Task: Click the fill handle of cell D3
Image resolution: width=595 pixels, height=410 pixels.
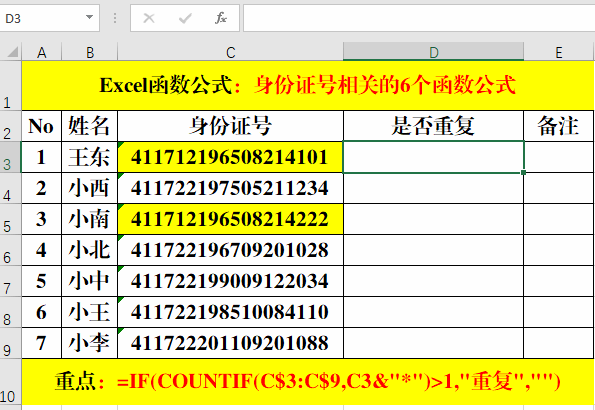Action: click(524, 172)
